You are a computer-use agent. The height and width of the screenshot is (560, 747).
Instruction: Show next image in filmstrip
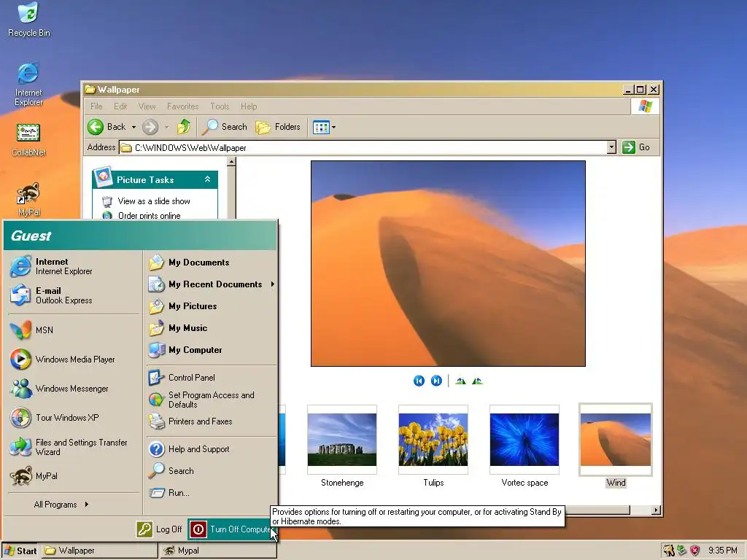(x=436, y=381)
